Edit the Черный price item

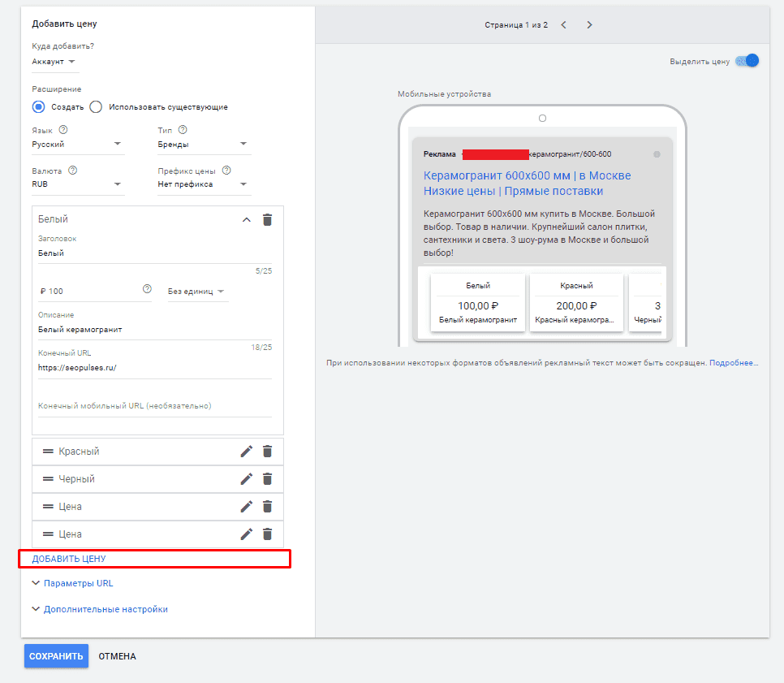[x=247, y=479]
